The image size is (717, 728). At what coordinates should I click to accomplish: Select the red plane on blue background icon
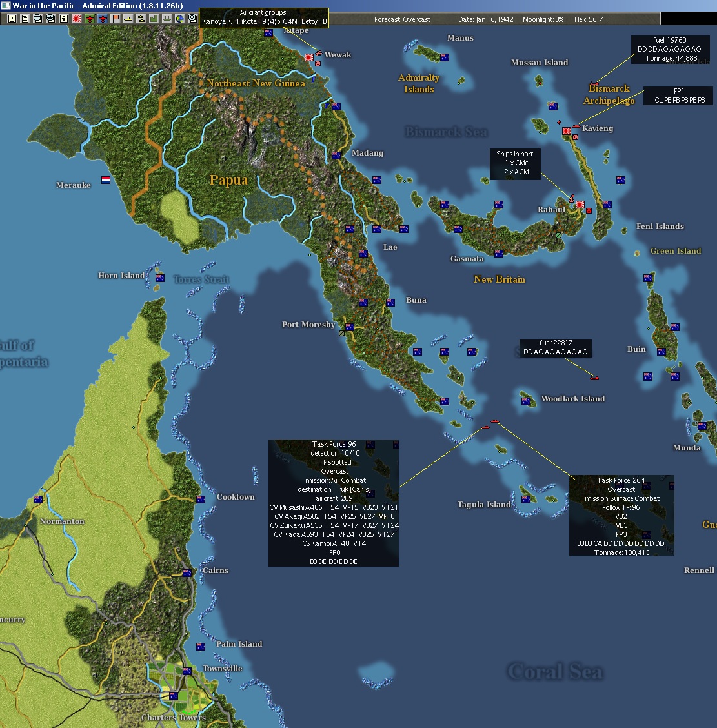(103, 19)
